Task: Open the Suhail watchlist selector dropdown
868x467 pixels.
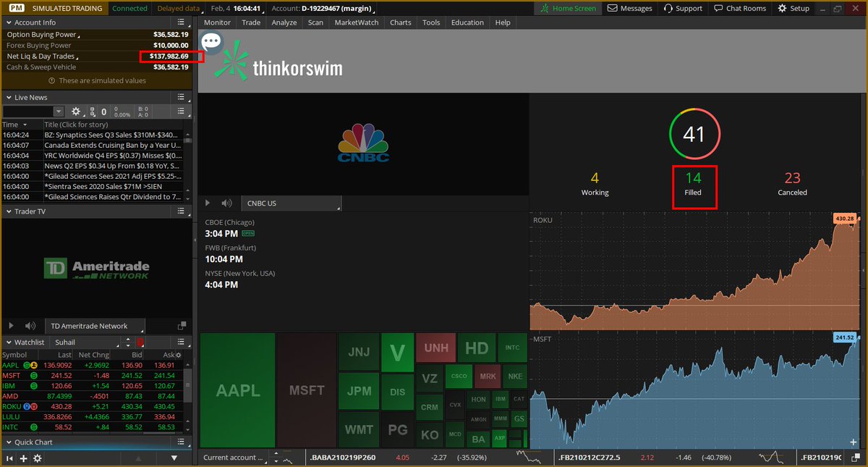Action: (x=85, y=342)
